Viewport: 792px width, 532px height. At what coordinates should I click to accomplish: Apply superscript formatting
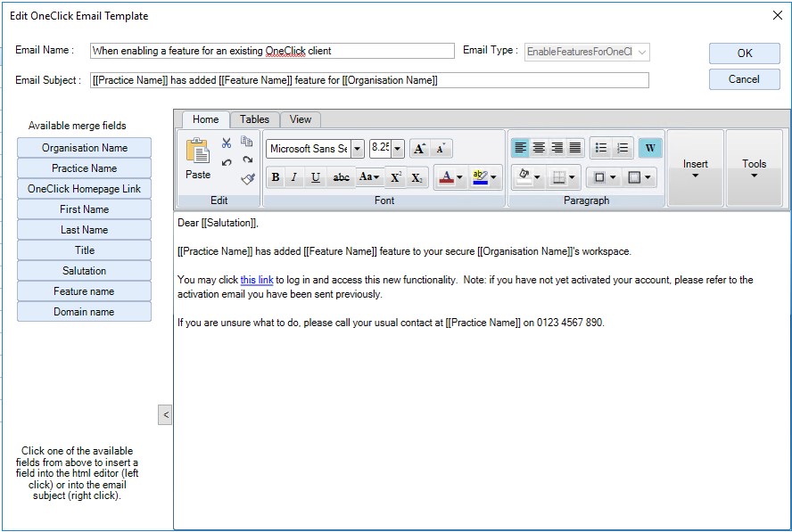pos(396,177)
